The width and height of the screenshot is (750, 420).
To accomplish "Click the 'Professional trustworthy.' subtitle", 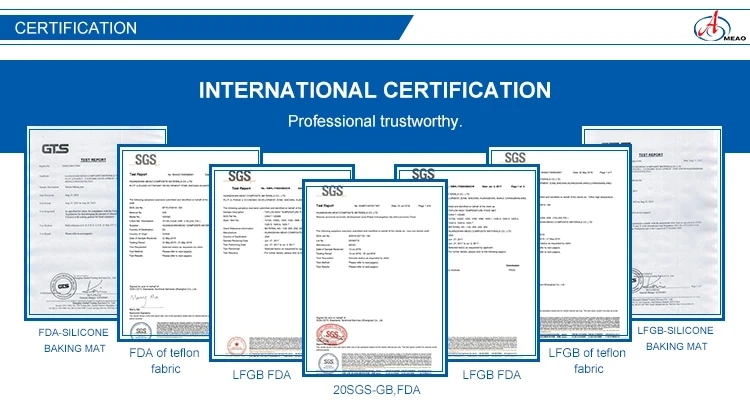I will pyautogui.click(x=375, y=121).
